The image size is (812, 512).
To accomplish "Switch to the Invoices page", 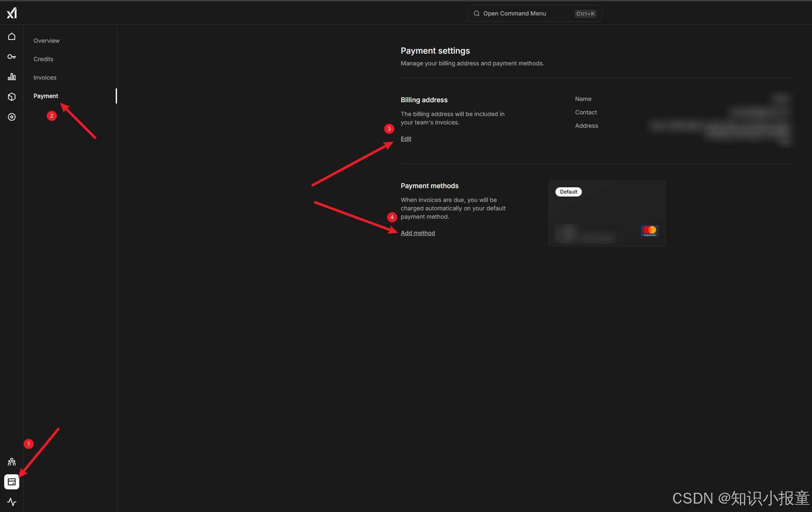I will click(45, 78).
